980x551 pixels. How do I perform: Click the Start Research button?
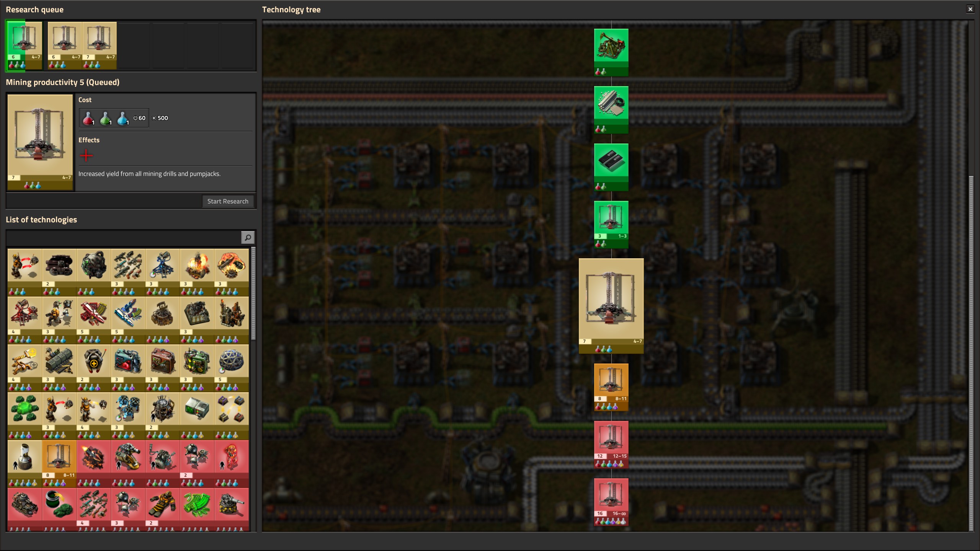[227, 201]
